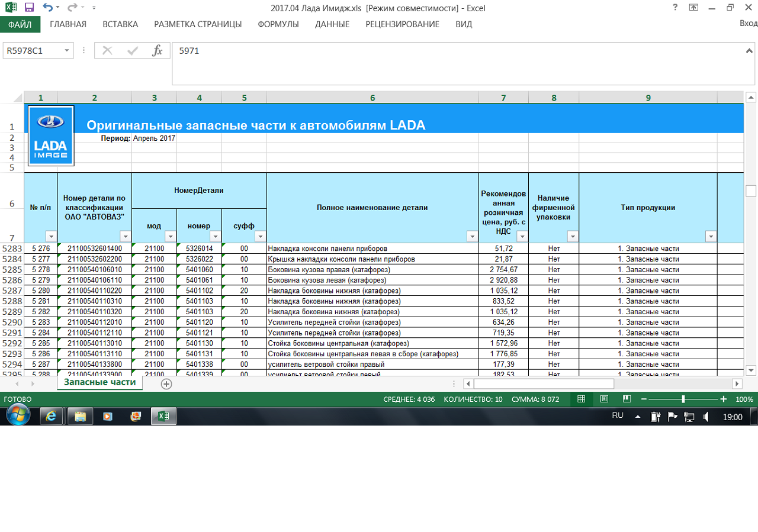The width and height of the screenshot is (758, 532).
Task: Open the ФОРМУЛЫ ribbon tab
Action: coord(278,24)
